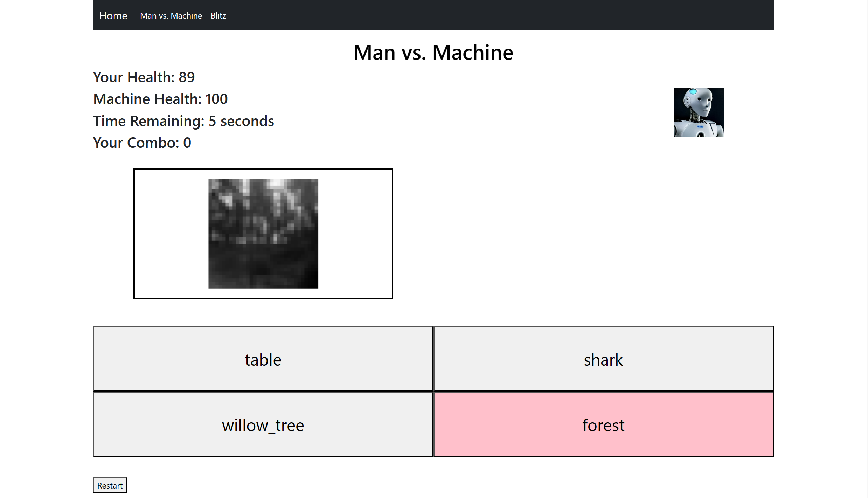Switch to Blitz game mode
Viewport: 868px width, 498px height.
point(218,15)
